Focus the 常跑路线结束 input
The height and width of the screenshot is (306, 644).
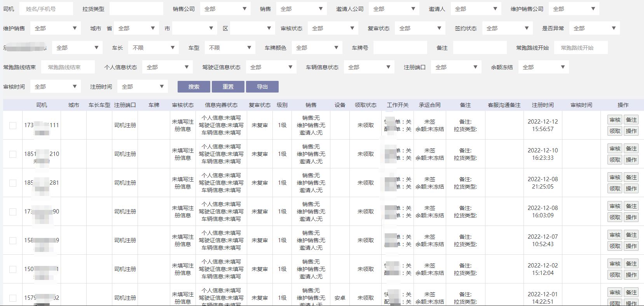(68, 67)
